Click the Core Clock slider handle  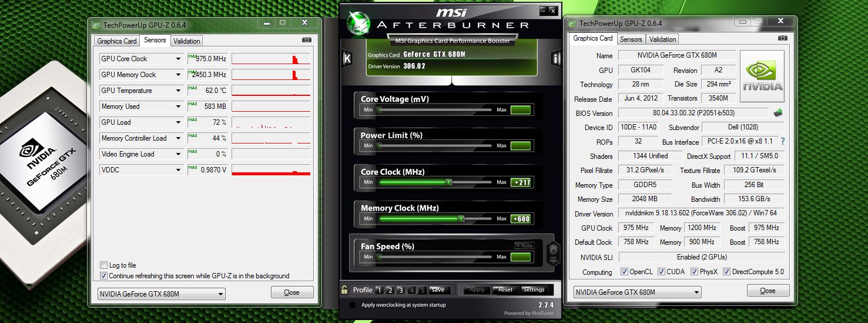(449, 182)
